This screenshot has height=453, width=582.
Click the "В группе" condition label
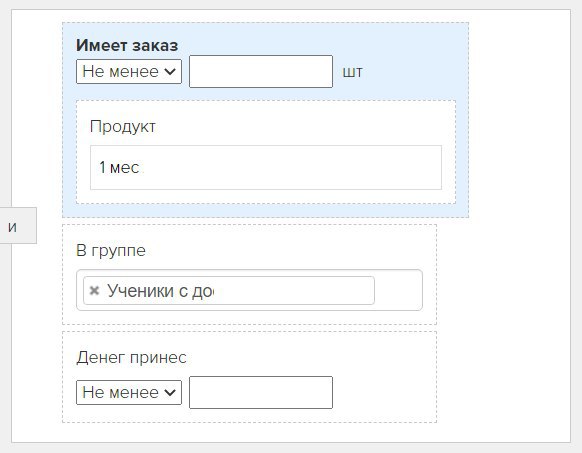pyautogui.click(x=111, y=251)
